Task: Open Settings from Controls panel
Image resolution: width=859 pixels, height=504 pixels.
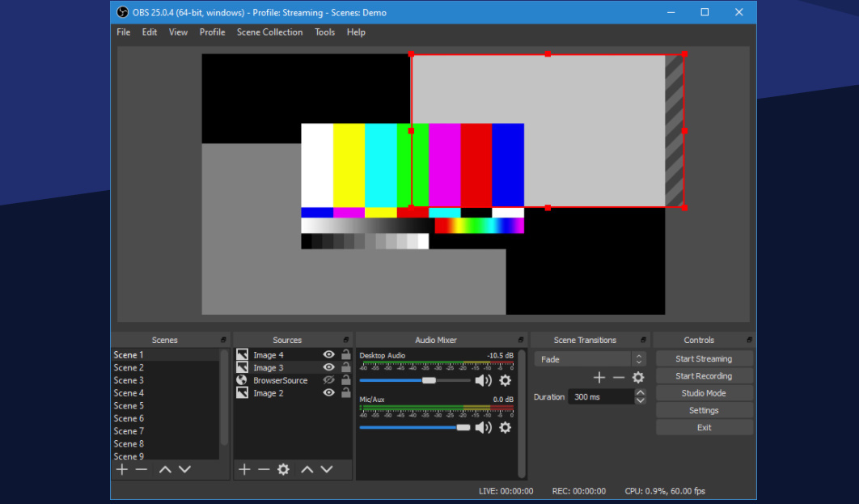Action: tap(704, 410)
